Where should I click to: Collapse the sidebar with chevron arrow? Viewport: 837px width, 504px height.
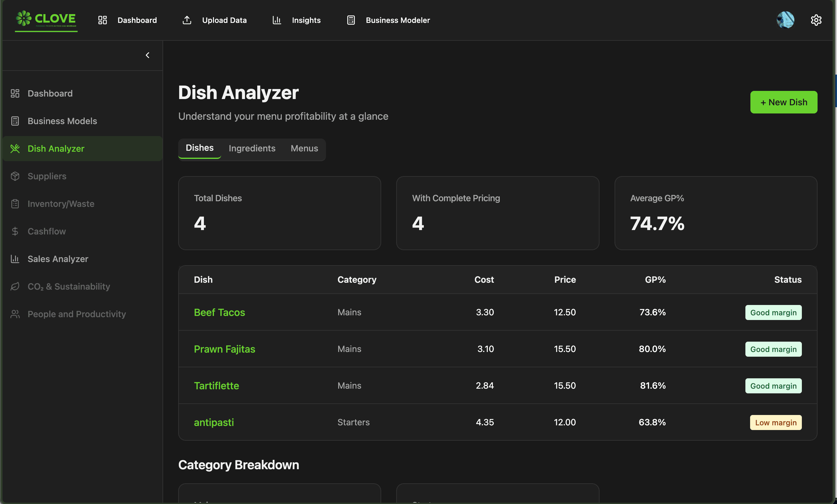(x=147, y=55)
